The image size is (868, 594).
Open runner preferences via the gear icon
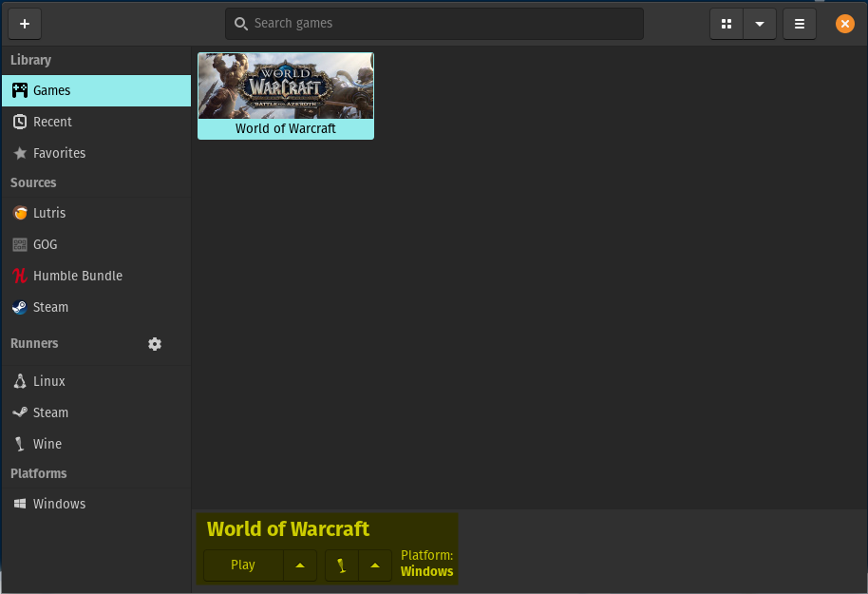(x=155, y=344)
